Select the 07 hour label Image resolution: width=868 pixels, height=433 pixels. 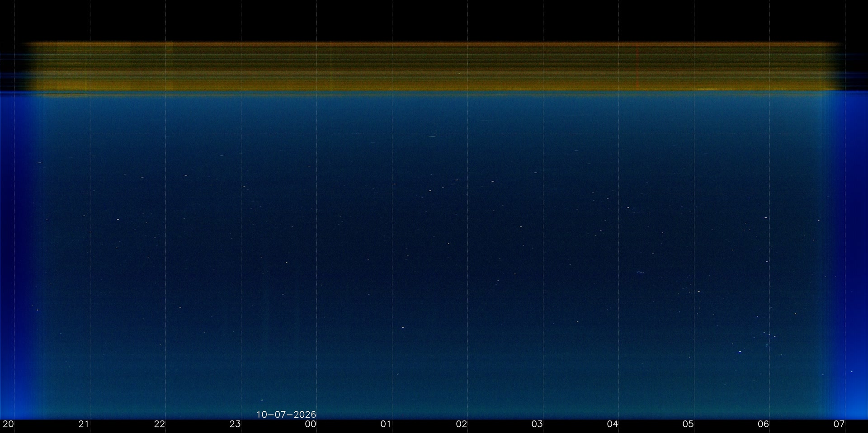(x=839, y=424)
